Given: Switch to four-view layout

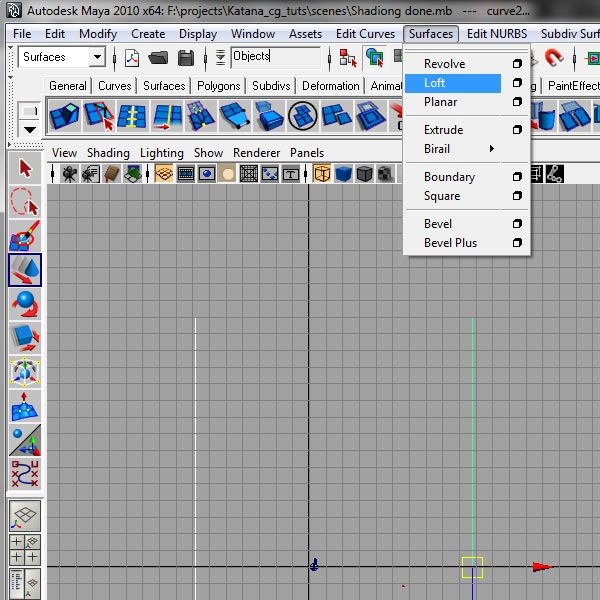Looking at the screenshot, I should pos(25,549).
